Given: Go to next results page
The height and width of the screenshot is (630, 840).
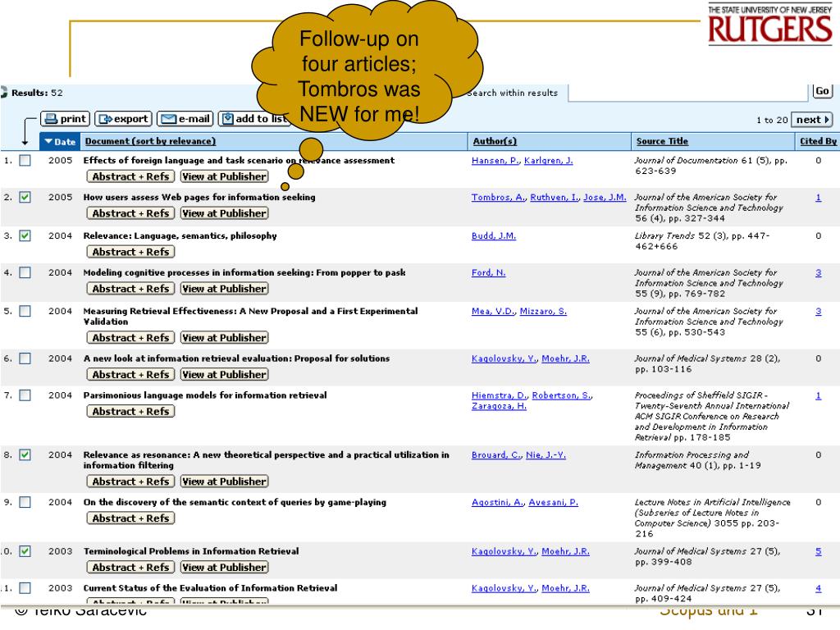Looking at the screenshot, I should click(x=812, y=120).
